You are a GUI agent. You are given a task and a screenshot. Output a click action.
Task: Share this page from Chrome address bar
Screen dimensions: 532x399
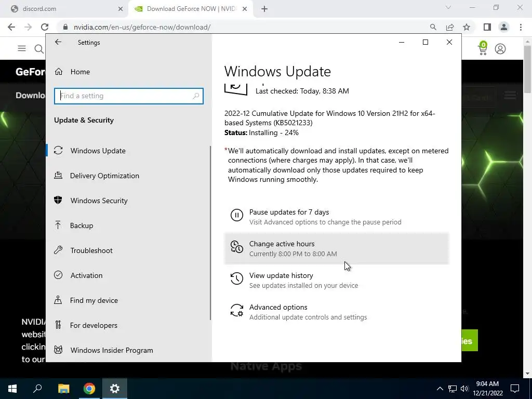[450, 27]
